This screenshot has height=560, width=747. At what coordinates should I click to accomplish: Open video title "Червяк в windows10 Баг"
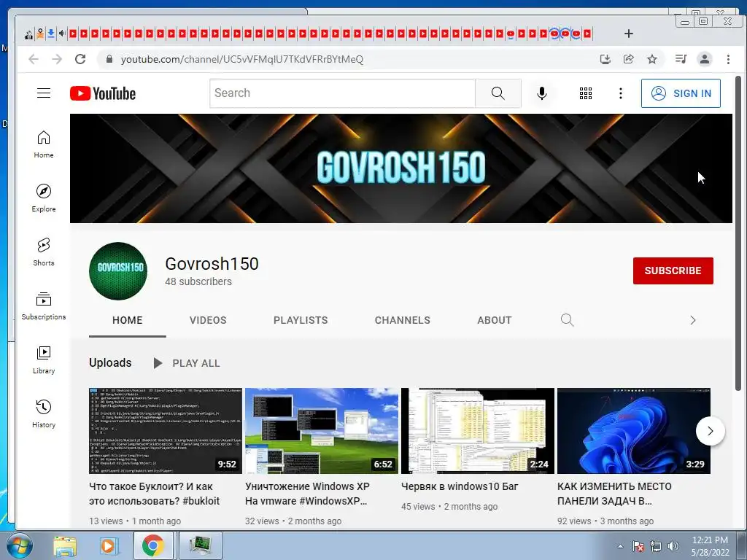[460, 486]
